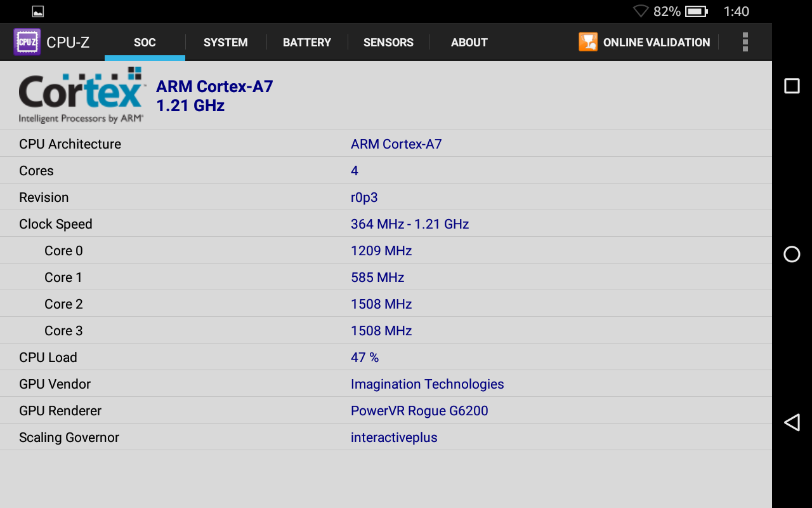Select the Clock Speed row
812x508 pixels.
386,224
